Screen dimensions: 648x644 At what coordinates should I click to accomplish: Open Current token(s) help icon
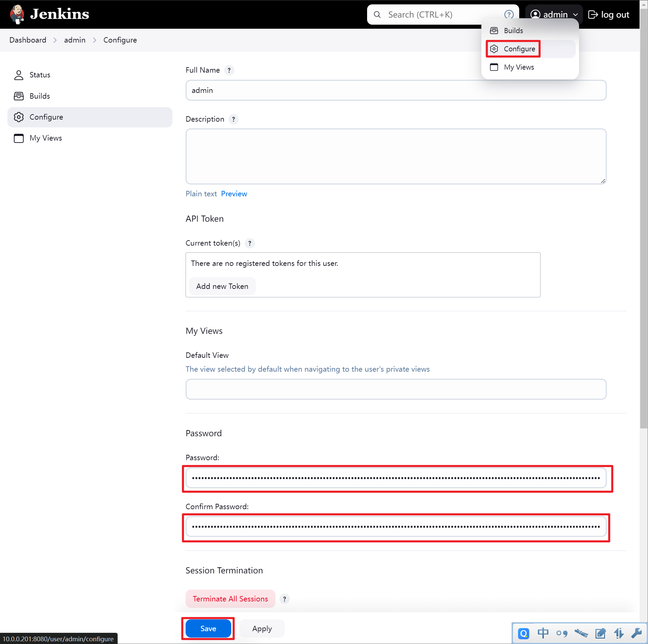(249, 243)
